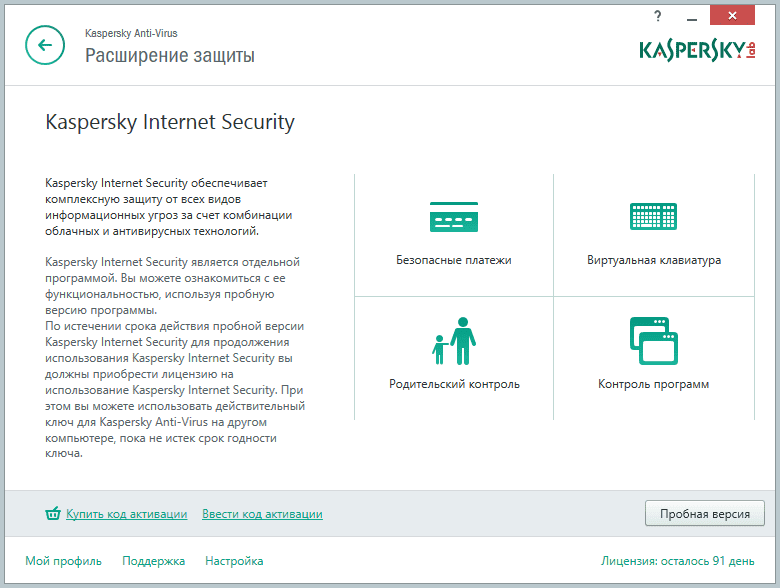Click the shopping basket icon
This screenshot has width=780, height=588.
[x=53, y=513]
